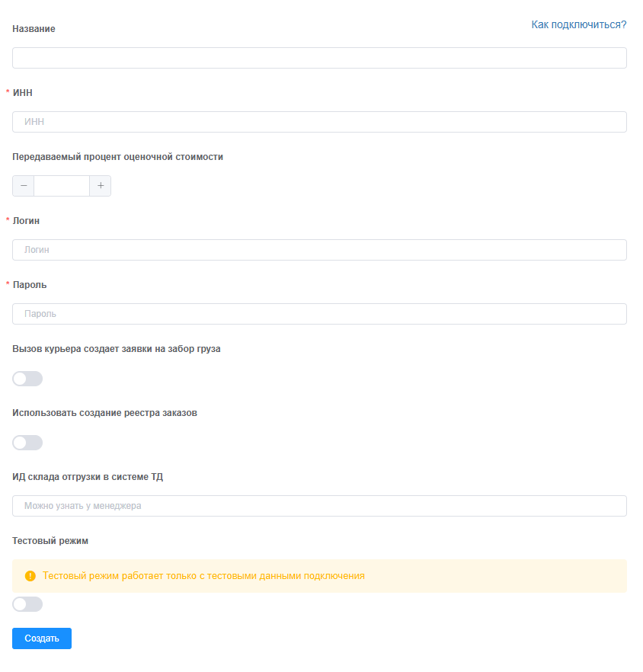
Task: Open the "Как подключиться?" link
Action: click(578, 25)
